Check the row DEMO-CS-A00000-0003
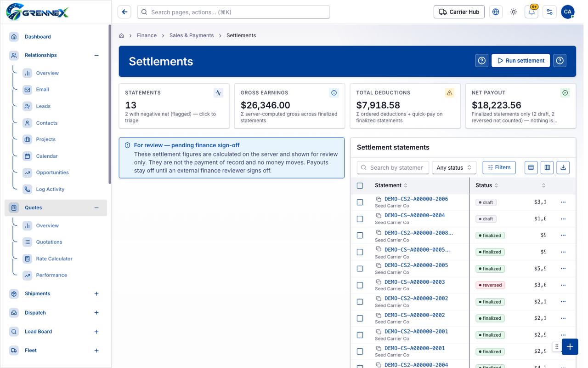 pyautogui.click(x=360, y=285)
